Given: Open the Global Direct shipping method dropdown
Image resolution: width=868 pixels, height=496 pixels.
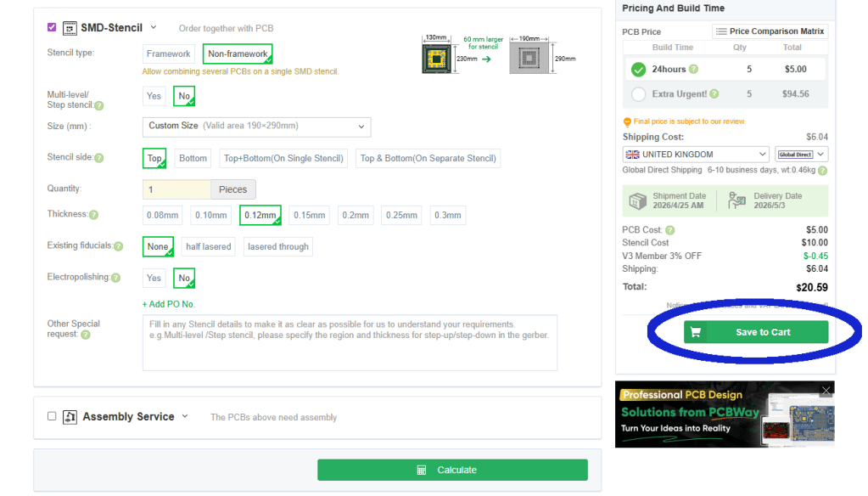Looking at the screenshot, I should 801,155.
